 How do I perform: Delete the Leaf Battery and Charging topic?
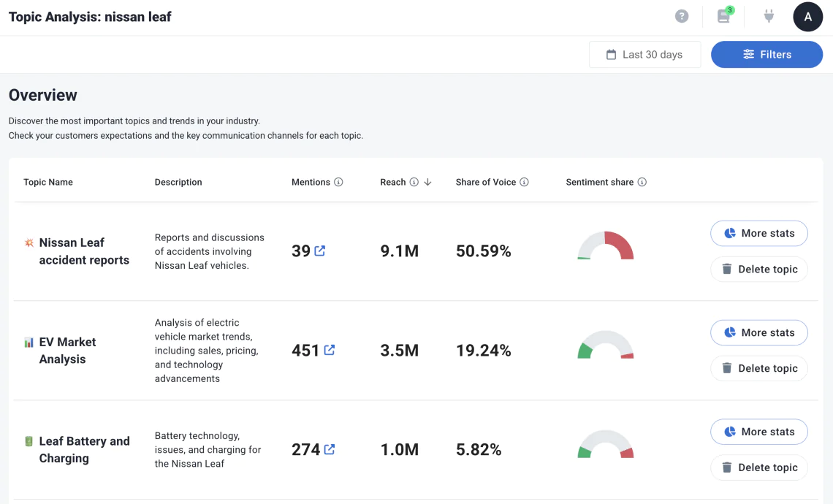[758, 468]
